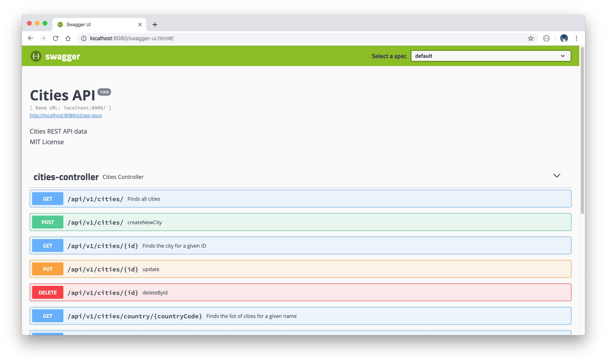
Task: Collapse the cities-controller section chevron
Action: point(557,176)
